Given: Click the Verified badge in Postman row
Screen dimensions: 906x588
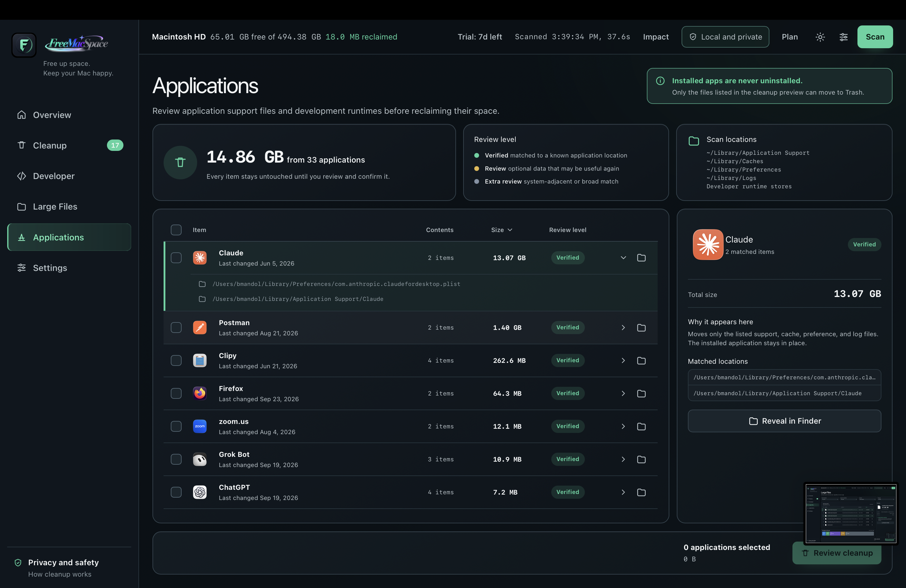Looking at the screenshot, I should coord(567,328).
